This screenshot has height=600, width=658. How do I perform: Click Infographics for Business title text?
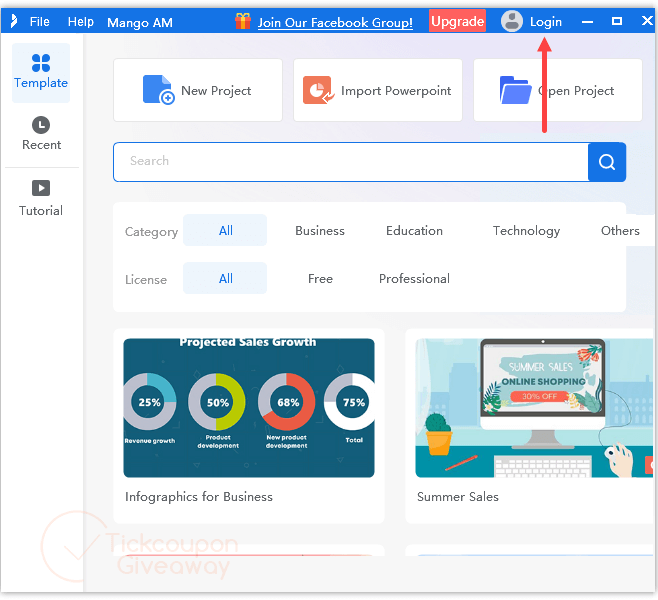point(199,497)
